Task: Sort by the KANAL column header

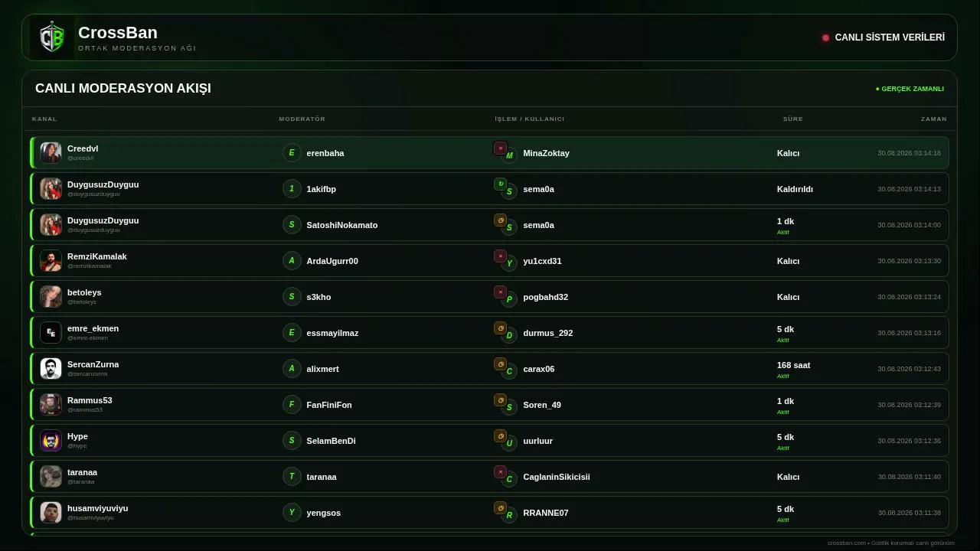Action: pyautogui.click(x=44, y=119)
